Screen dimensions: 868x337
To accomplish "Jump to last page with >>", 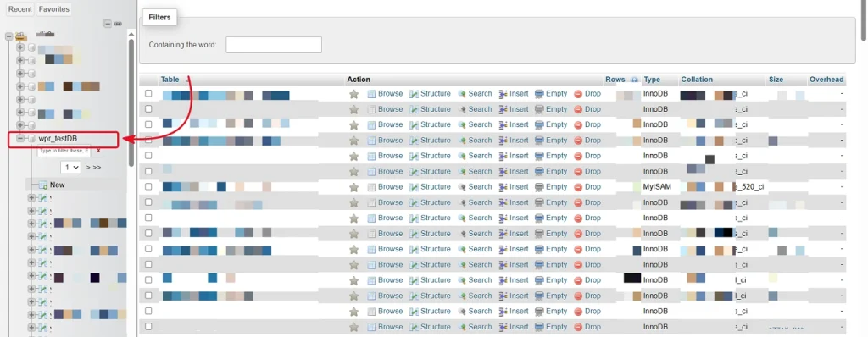I will [x=97, y=167].
